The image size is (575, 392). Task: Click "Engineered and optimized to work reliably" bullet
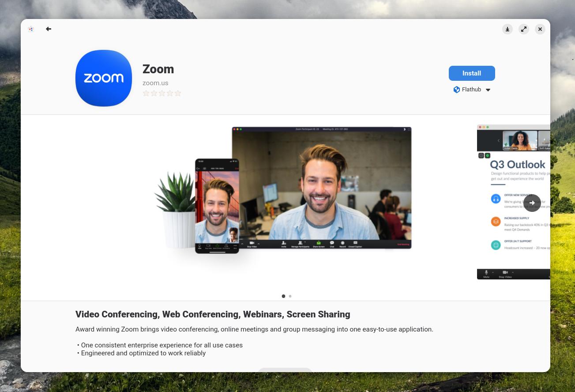[x=141, y=353]
